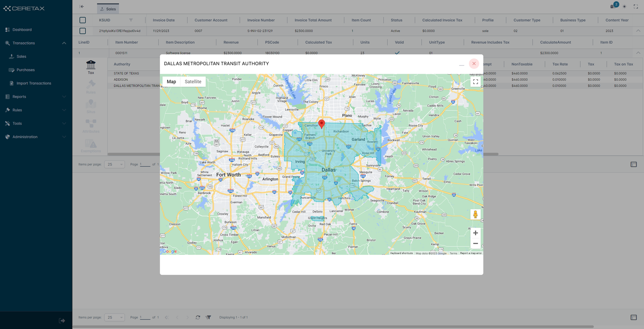Open Street View pegman on the map
Viewport: 644px width, 329px height.
pos(475,215)
